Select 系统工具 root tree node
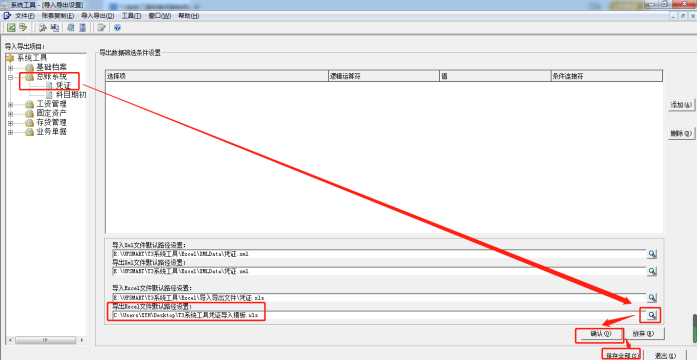Viewport: 697px width, 361px height. [x=31, y=58]
